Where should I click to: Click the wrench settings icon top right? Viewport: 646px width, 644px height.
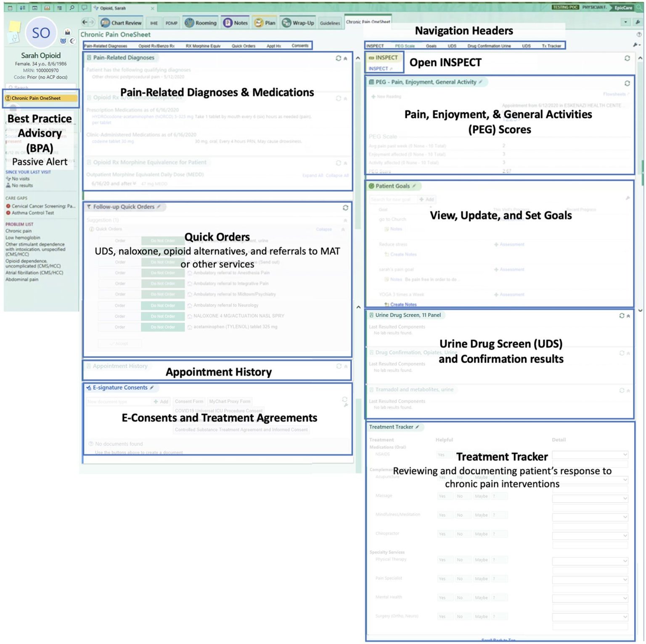[638, 22]
